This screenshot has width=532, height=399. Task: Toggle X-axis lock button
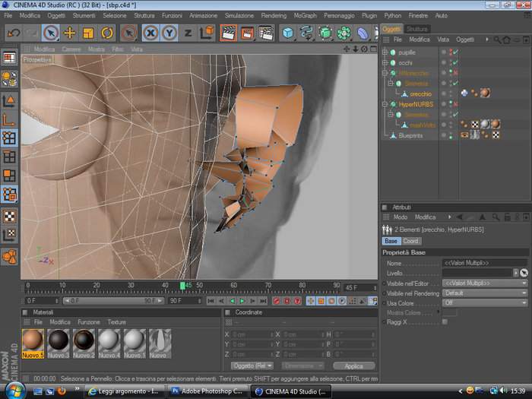tap(150, 33)
